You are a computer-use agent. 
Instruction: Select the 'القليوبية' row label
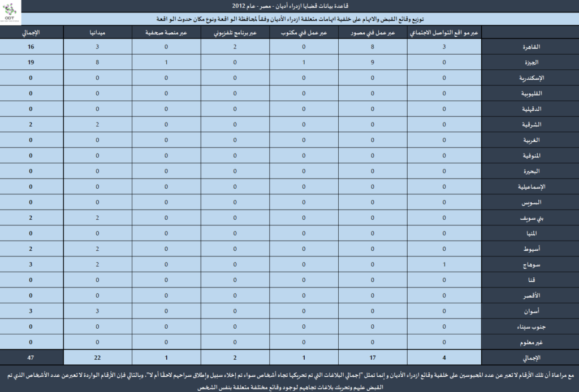532,93
